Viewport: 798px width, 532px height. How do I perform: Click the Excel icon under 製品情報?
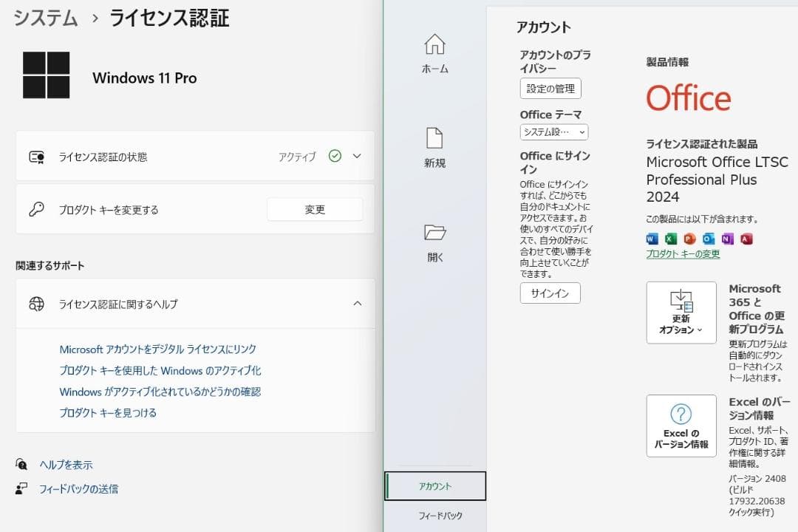pyautogui.click(x=669, y=239)
